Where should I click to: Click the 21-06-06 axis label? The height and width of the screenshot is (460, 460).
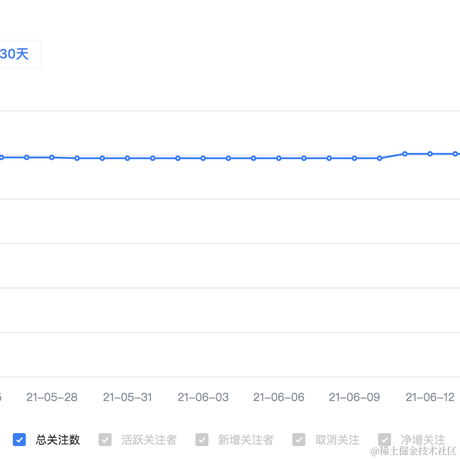[x=279, y=397]
